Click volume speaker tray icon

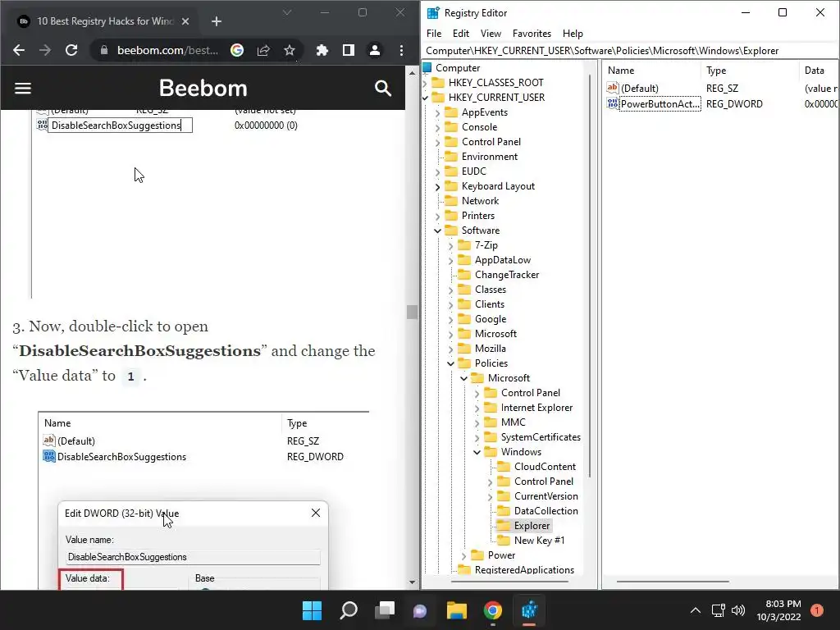point(738,610)
